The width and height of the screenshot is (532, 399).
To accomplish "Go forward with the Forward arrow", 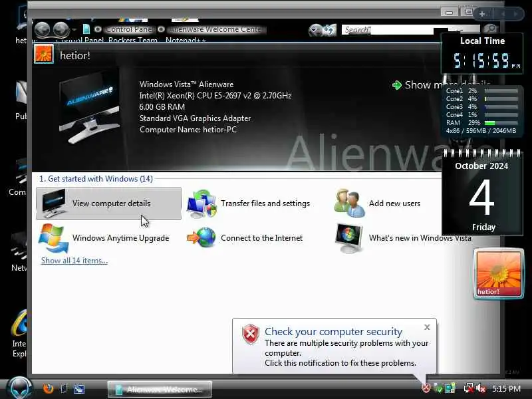I will tap(61, 29).
